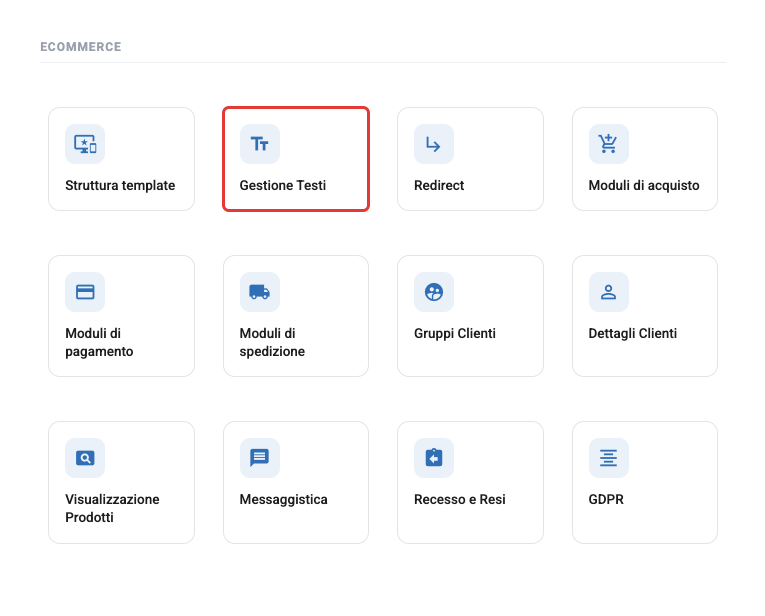The image size is (765, 616).
Task: Click the GDPR aligned-lines icon
Action: click(x=608, y=457)
